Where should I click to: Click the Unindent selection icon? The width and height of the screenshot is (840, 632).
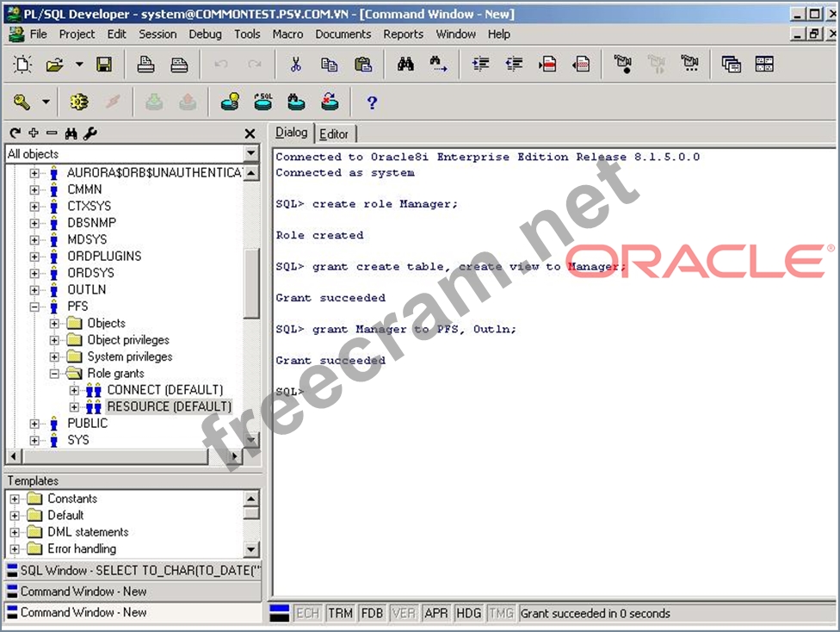pyautogui.click(x=514, y=65)
